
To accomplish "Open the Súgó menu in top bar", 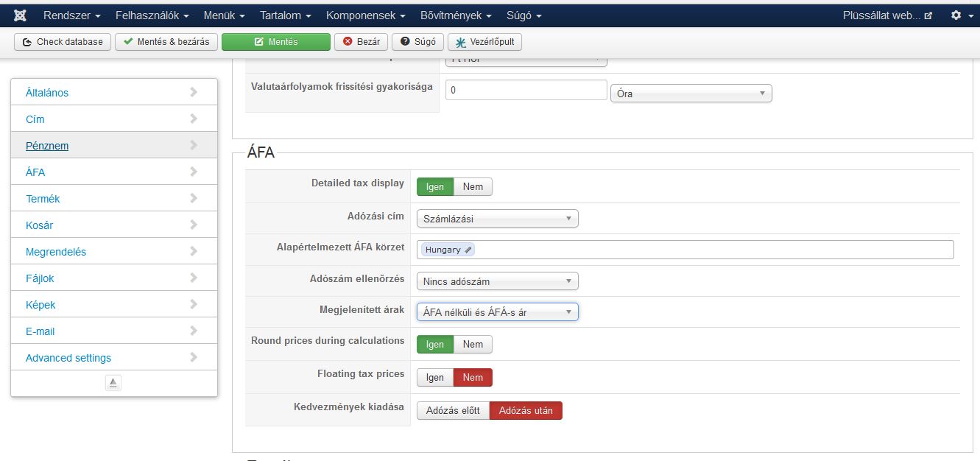I will pos(524,15).
